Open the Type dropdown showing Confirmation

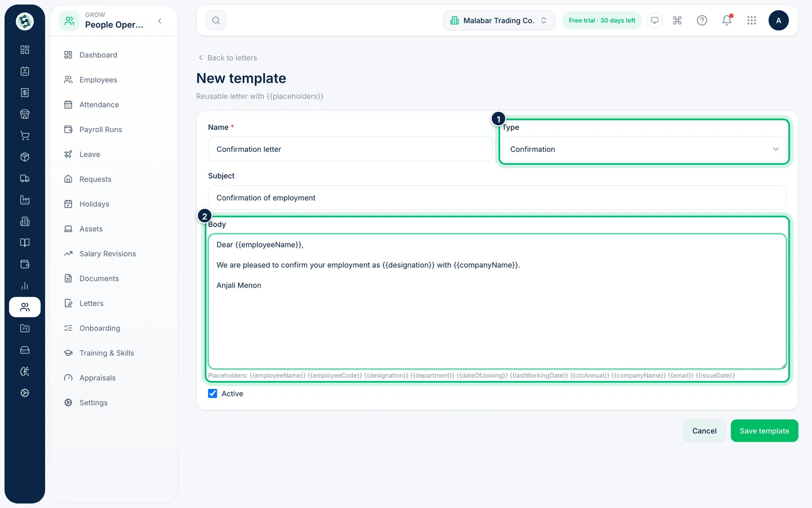(x=644, y=149)
